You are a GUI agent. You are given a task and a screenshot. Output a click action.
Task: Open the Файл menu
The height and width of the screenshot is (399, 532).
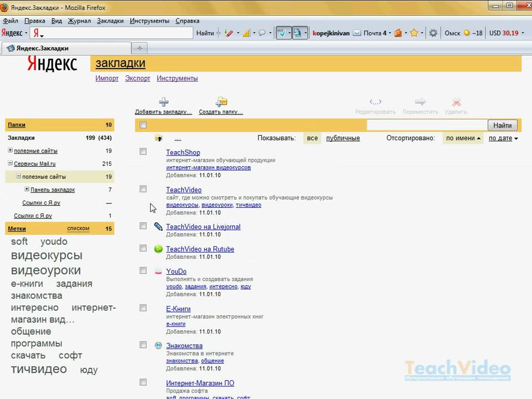point(11,21)
